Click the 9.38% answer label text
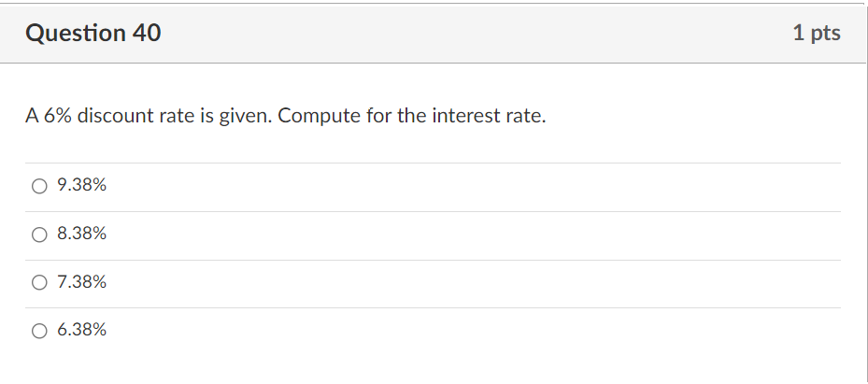This screenshot has width=868, height=384. click(81, 186)
